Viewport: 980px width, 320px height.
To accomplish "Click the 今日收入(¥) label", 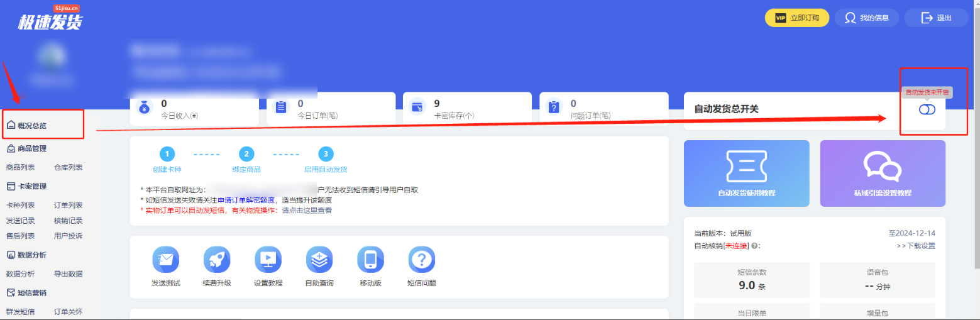I will pyautogui.click(x=180, y=116).
